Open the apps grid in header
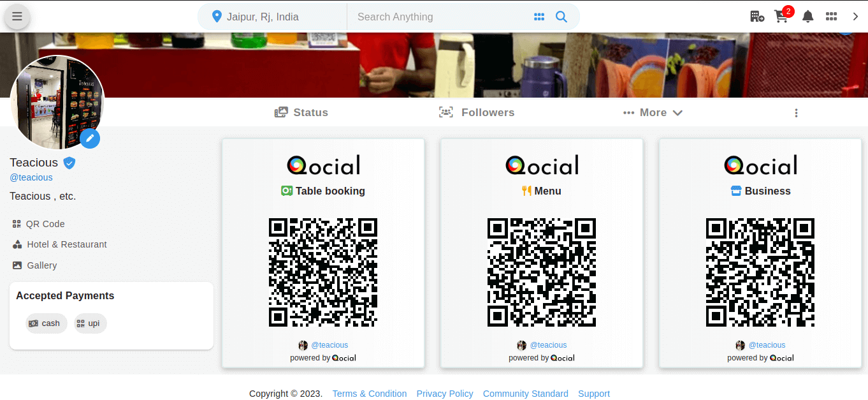Screen dimensions: 868x400 tap(831, 17)
